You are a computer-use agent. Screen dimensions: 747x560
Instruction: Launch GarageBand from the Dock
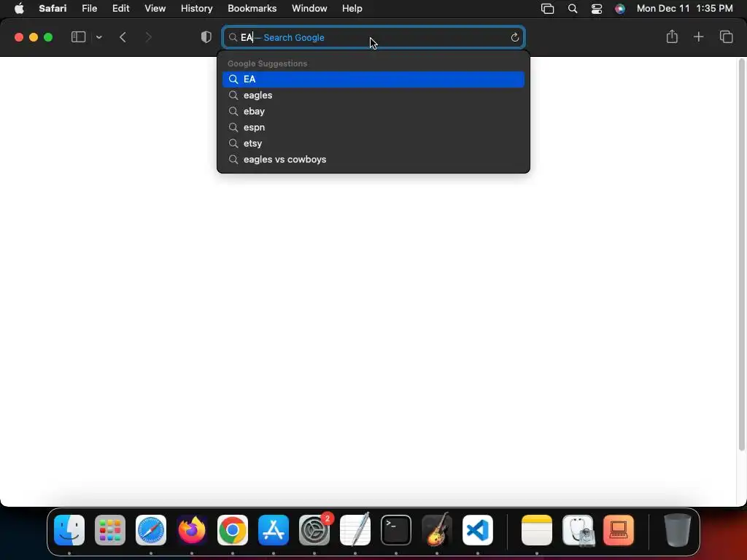(x=437, y=530)
